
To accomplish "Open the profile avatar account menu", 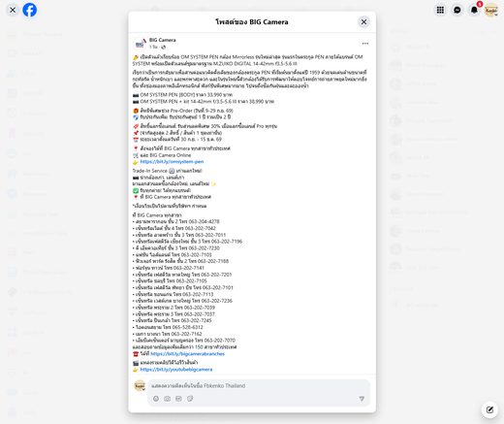I will [491, 10].
